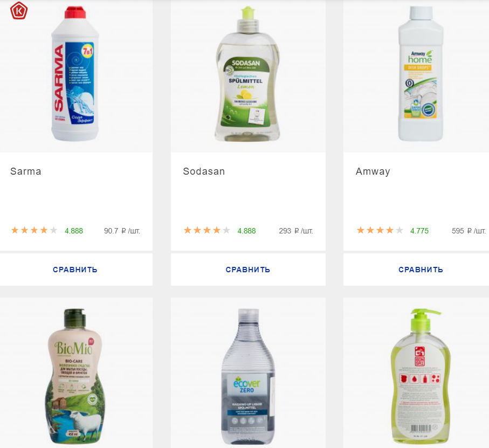Open the Ecover Zero bottle image

tap(248, 376)
